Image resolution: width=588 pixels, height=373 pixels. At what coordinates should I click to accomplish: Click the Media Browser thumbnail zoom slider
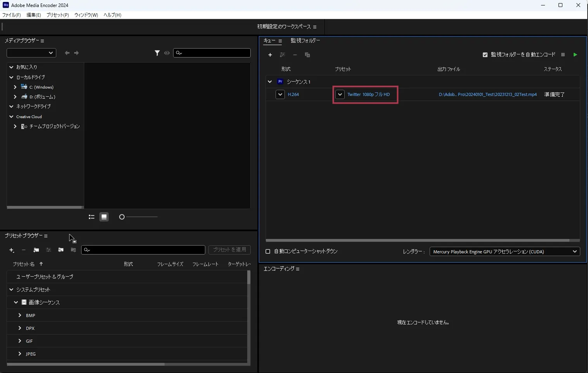point(139,217)
